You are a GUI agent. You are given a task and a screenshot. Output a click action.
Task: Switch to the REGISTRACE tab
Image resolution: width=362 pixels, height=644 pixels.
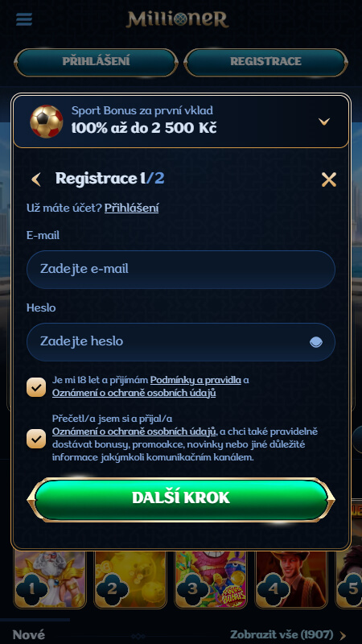coord(266,62)
